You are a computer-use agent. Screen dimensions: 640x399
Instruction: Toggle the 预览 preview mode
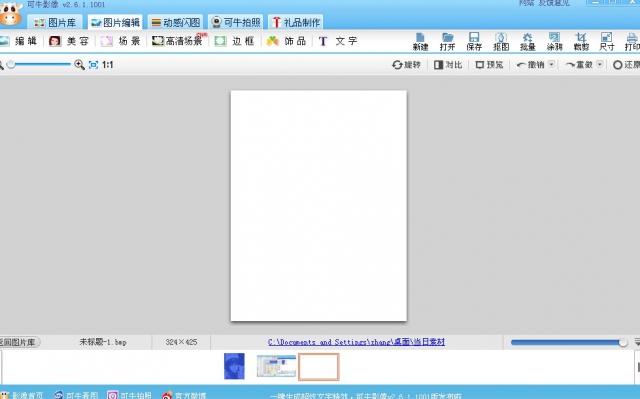(489, 64)
